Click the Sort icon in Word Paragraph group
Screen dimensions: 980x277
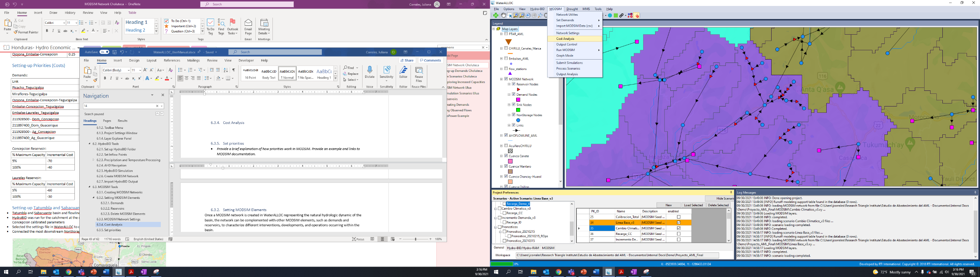coord(226,70)
